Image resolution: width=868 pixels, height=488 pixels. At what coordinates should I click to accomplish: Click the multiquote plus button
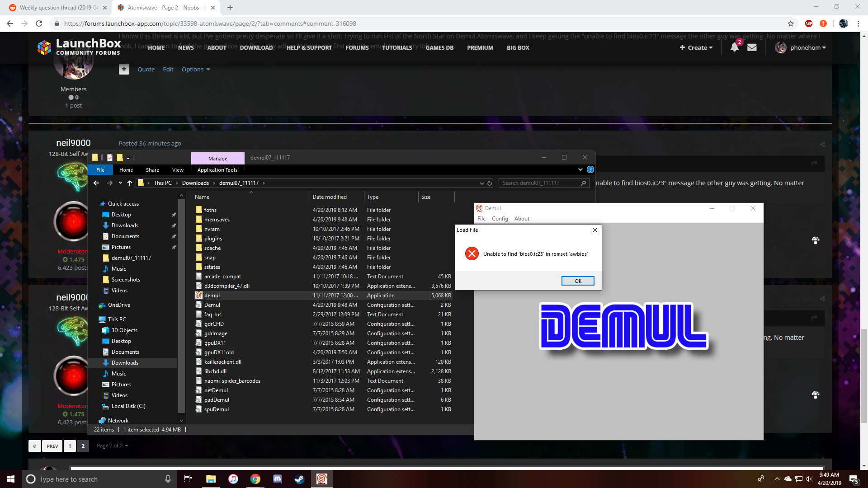click(x=124, y=69)
